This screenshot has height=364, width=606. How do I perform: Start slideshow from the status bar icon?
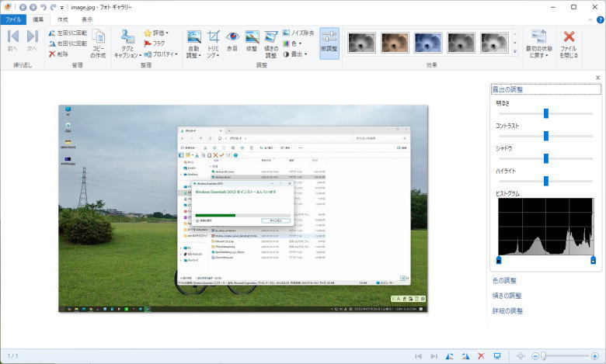498,355
